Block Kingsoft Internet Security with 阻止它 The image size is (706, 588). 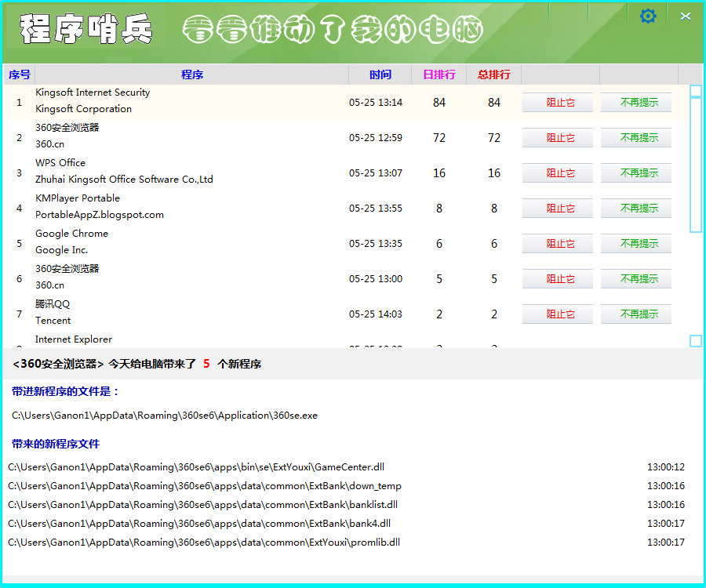[x=558, y=103]
